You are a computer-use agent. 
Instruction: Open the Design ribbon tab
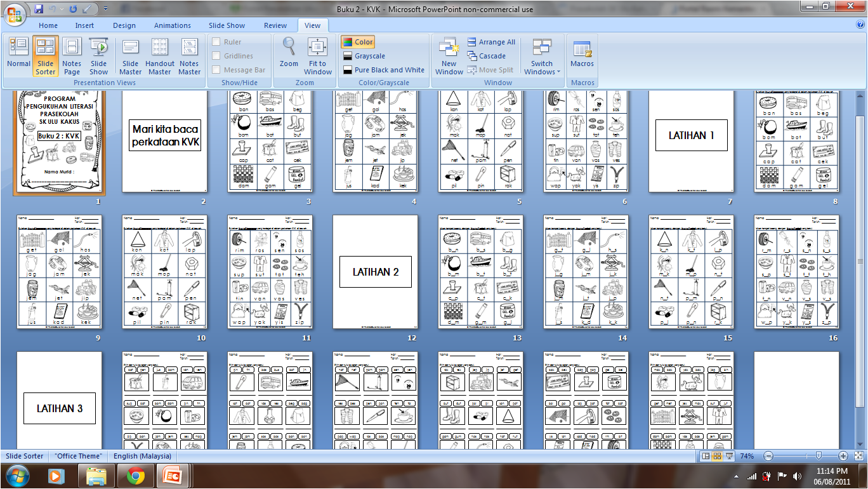click(124, 25)
